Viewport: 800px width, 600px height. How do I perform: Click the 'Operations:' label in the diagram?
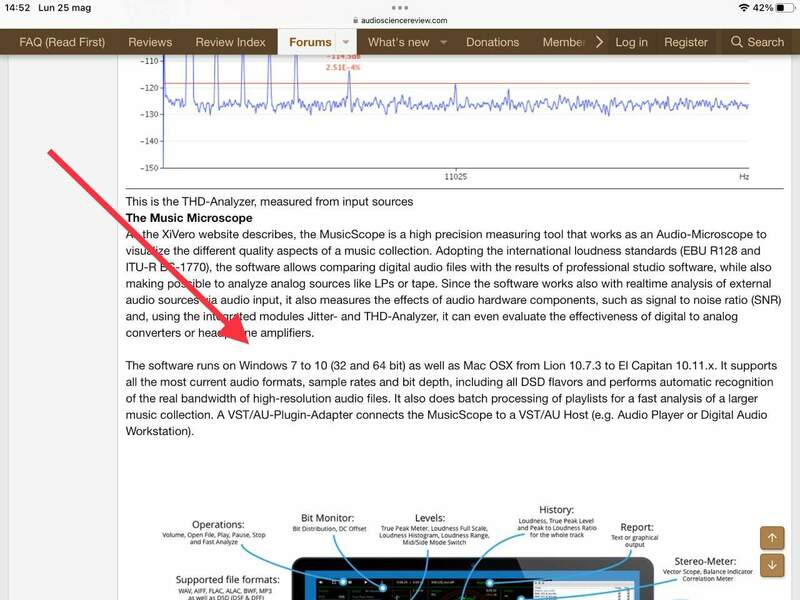[218, 524]
